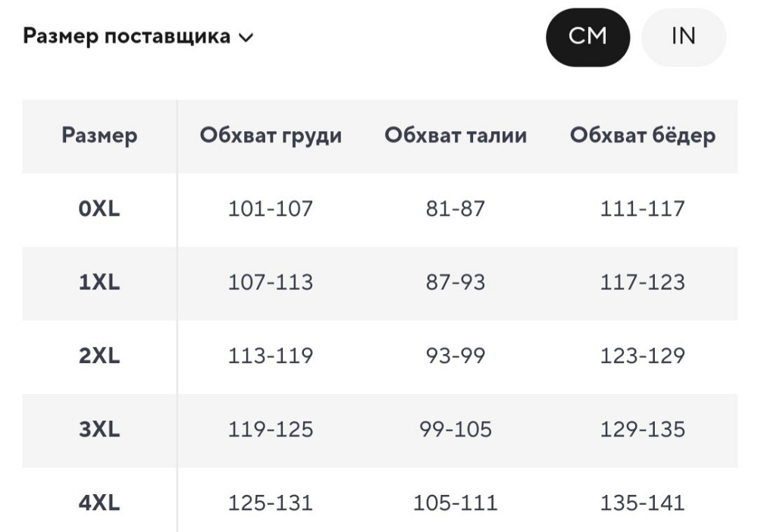Click the 4XL size row label
The height and width of the screenshot is (532, 758).
coord(100,502)
